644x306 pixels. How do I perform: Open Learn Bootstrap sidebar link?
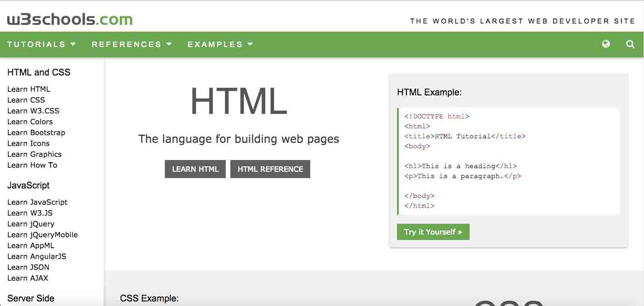tap(36, 132)
